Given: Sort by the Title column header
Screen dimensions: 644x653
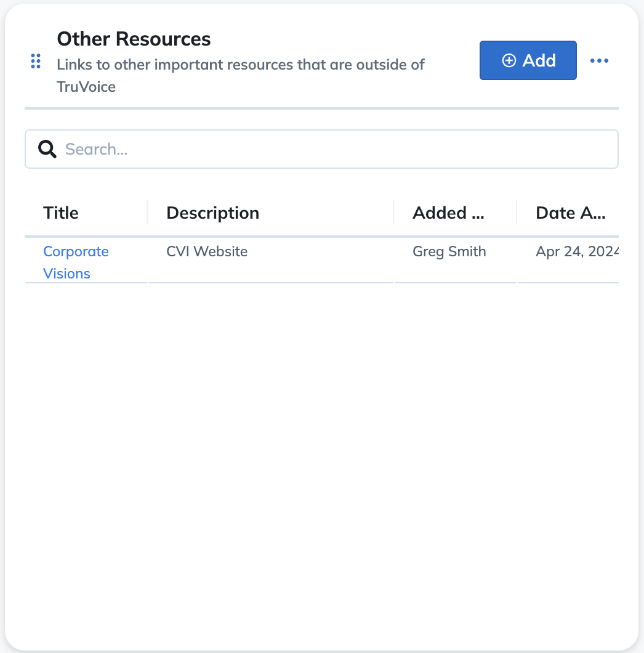Looking at the screenshot, I should point(61,213).
